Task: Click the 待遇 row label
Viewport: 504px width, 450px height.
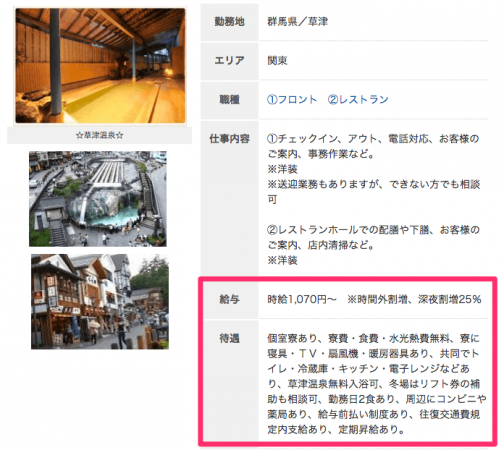Action: (x=229, y=338)
